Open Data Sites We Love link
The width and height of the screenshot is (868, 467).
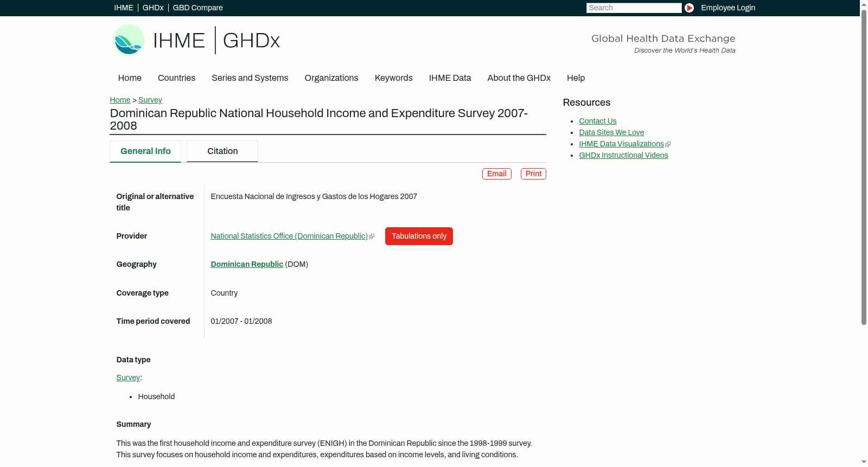[x=611, y=133]
